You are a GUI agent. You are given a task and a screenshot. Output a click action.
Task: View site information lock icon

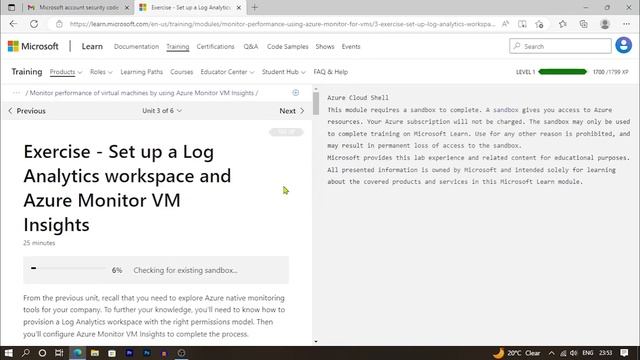coord(59,24)
